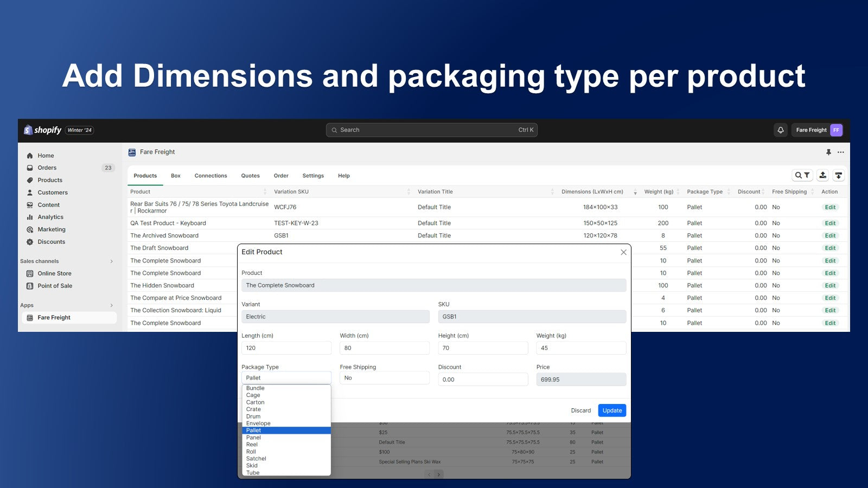Open the search and filter tool for products

(x=802, y=175)
